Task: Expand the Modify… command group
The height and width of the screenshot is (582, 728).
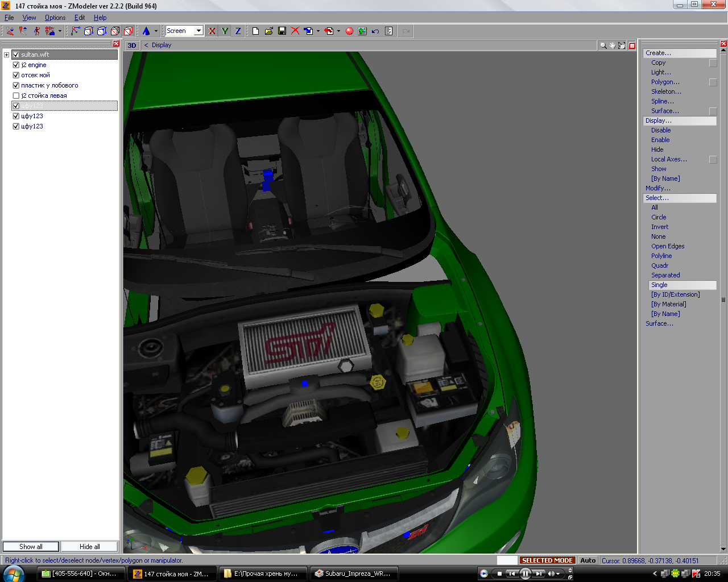Action: (658, 188)
